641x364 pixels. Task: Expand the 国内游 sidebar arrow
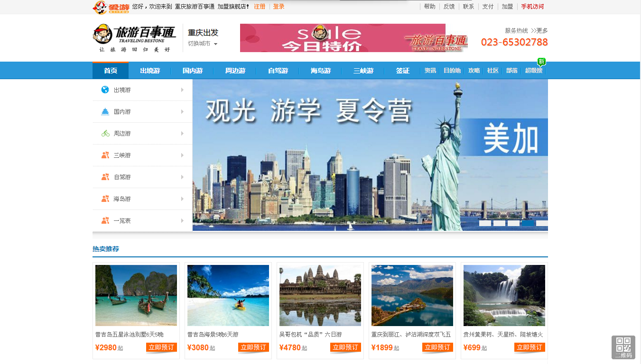pyautogui.click(x=182, y=111)
